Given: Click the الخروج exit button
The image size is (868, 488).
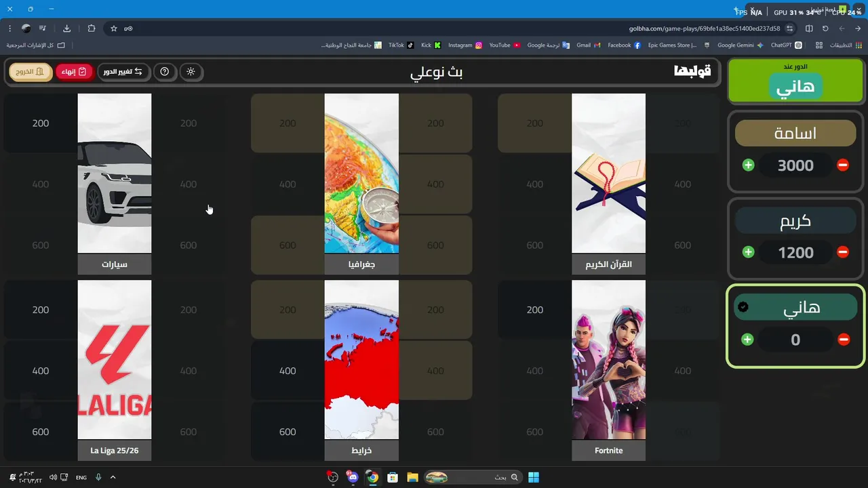Looking at the screenshot, I should click(31, 71).
